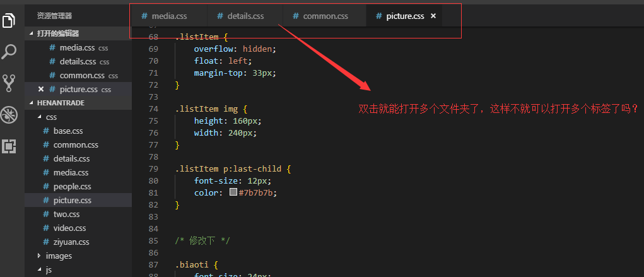644x277 pixels.
Task: Click the .listItem img selector
Action: (x=207, y=109)
